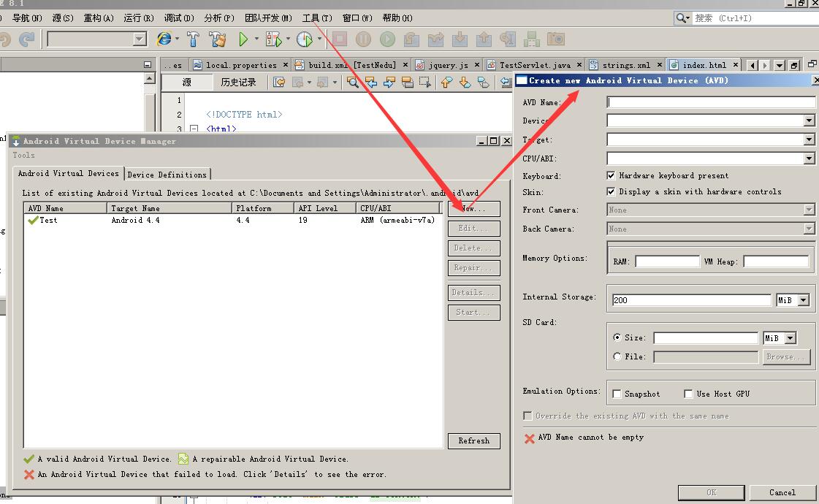Viewport: 819px width, 504px height.
Task: Open the 工具(T) menu
Action: 317,18
